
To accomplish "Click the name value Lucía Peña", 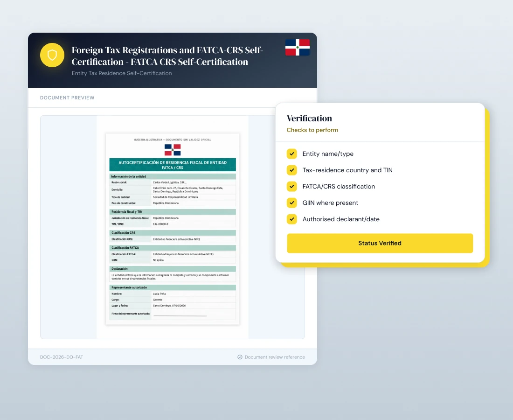I will [x=159, y=294].
